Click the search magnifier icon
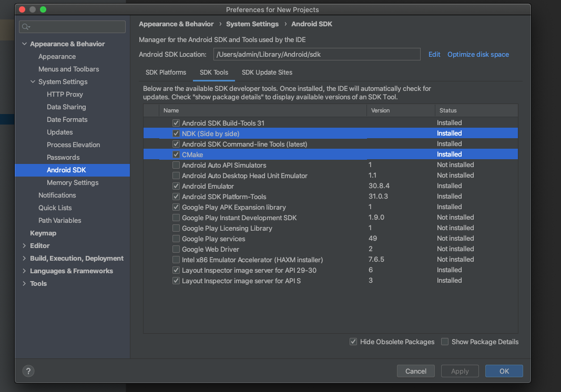This screenshot has width=561, height=392. click(26, 27)
